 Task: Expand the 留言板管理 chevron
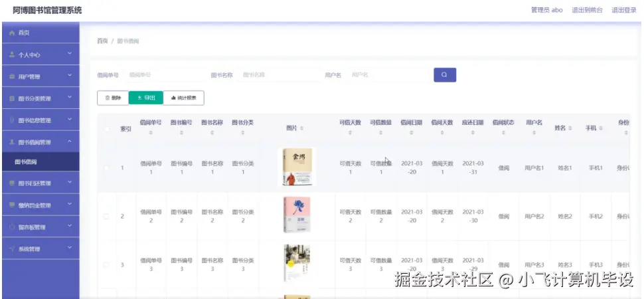click(70, 226)
